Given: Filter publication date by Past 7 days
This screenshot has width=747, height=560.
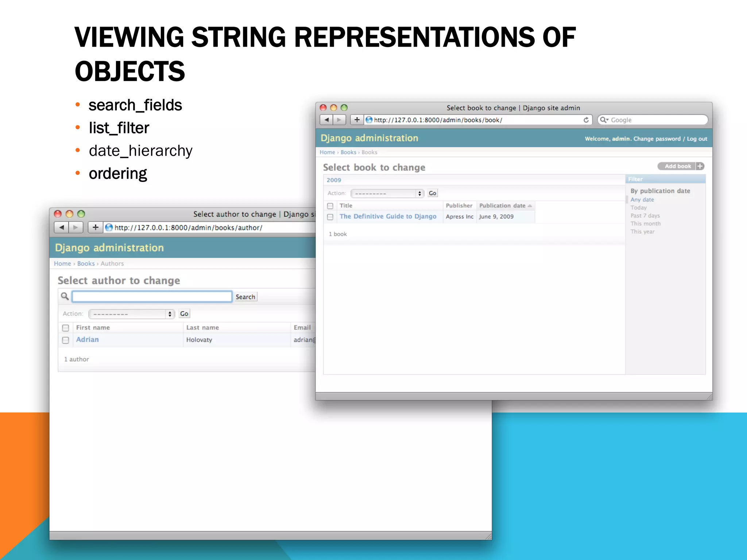Looking at the screenshot, I should [645, 216].
